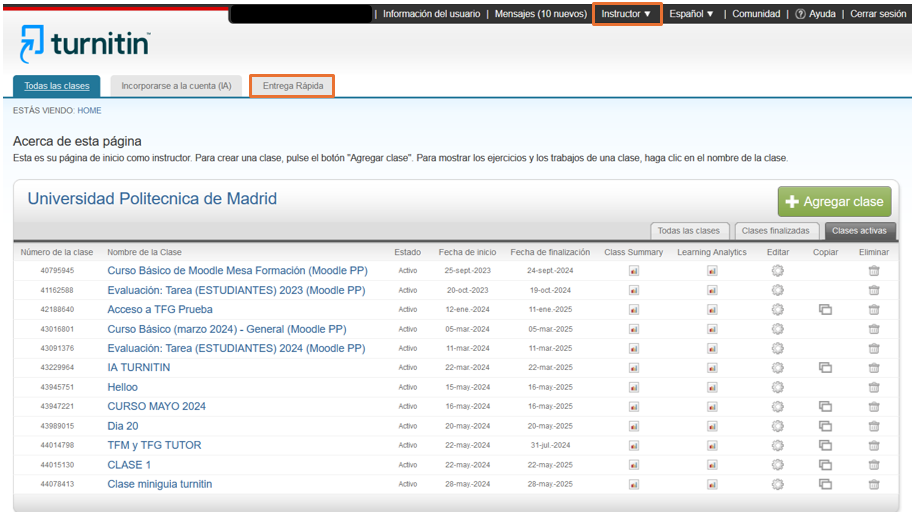Copy the IA TURNITIN class
This screenshot has height=513, width=914.
pos(825,368)
